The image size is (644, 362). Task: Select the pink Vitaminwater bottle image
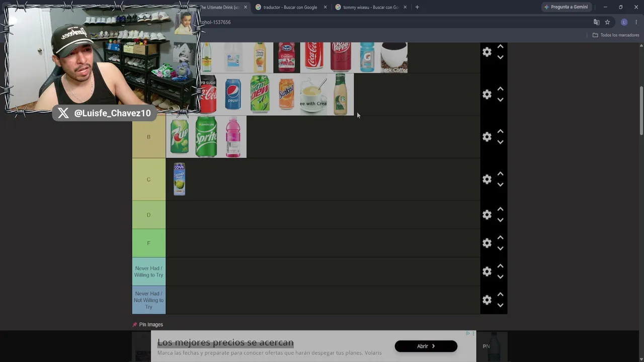click(233, 137)
